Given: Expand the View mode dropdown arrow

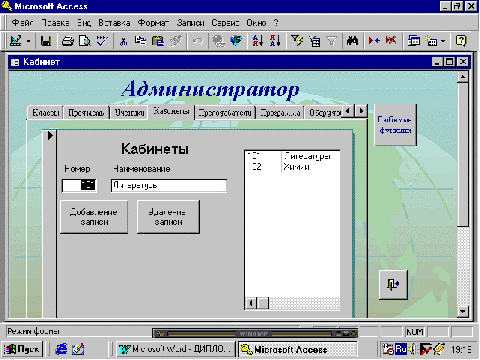Looking at the screenshot, I should 29,41.
